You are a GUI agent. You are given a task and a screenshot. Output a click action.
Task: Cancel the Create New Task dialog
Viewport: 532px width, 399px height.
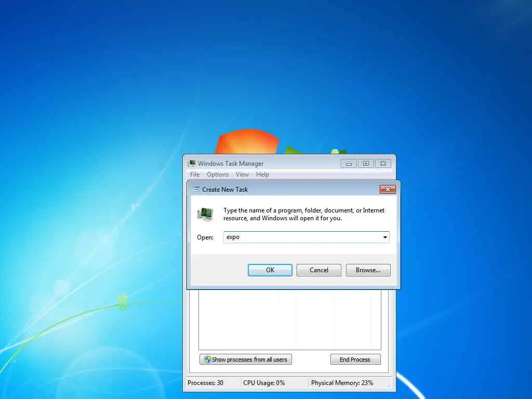(x=318, y=270)
